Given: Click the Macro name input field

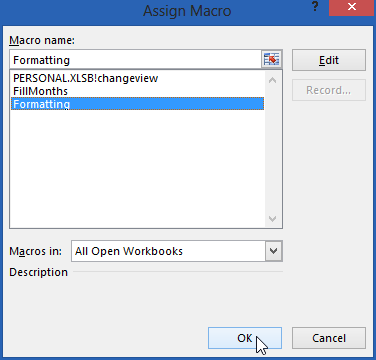Looking at the screenshot, I should click(136, 60).
